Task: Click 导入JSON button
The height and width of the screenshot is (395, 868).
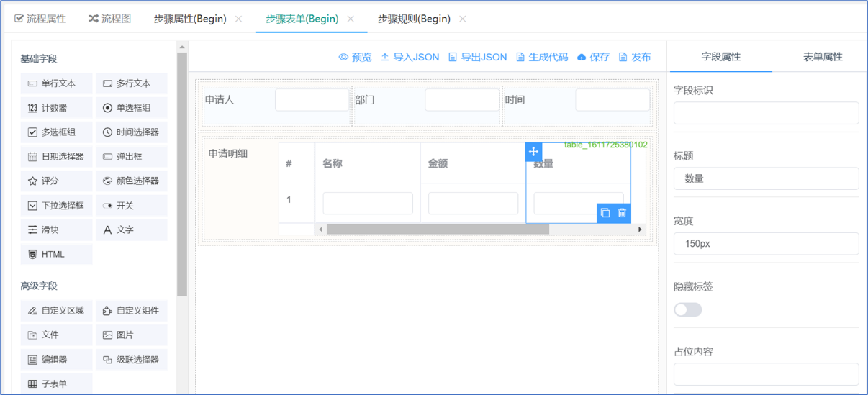Action: click(410, 57)
